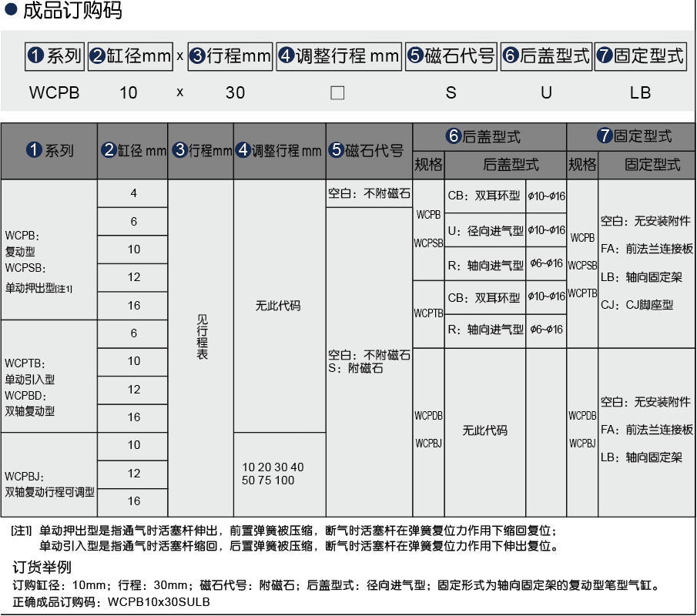Select the WCPSB：单动押出型 series entry
The width and height of the screenshot is (697, 616).
pos(39,278)
